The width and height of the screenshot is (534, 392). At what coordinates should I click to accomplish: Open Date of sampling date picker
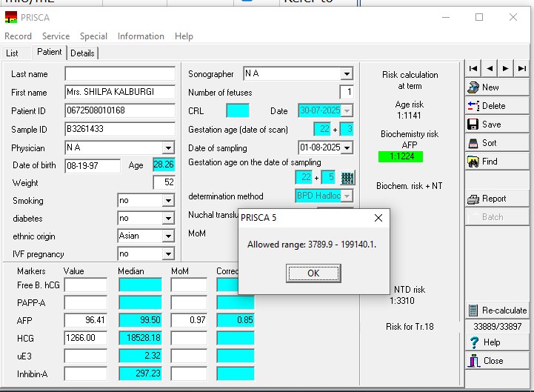[x=347, y=147]
